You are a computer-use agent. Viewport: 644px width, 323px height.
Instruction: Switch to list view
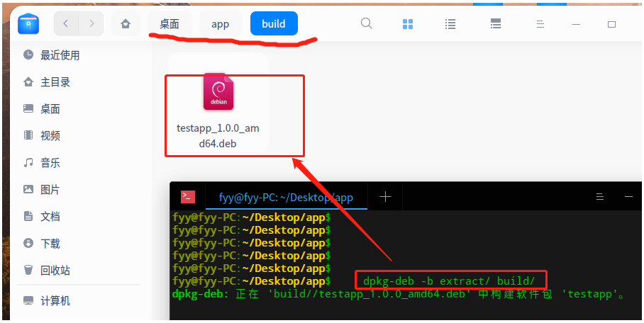coord(450,24)
